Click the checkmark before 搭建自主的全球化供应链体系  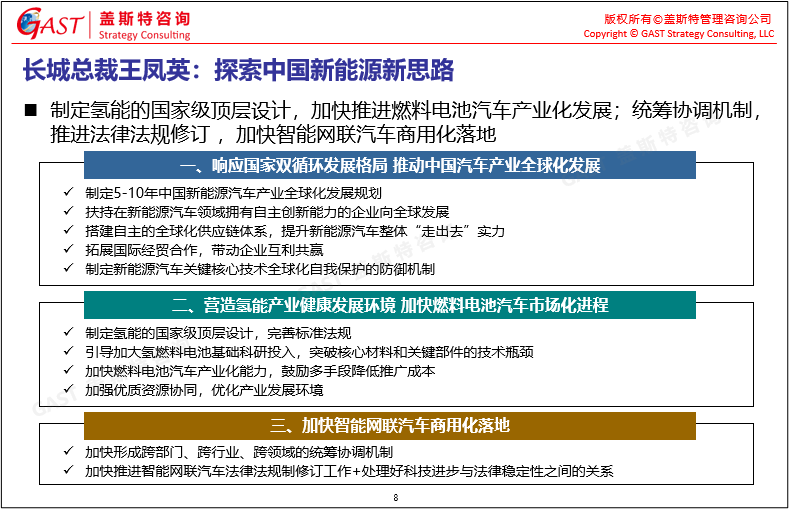pos(68,231)
